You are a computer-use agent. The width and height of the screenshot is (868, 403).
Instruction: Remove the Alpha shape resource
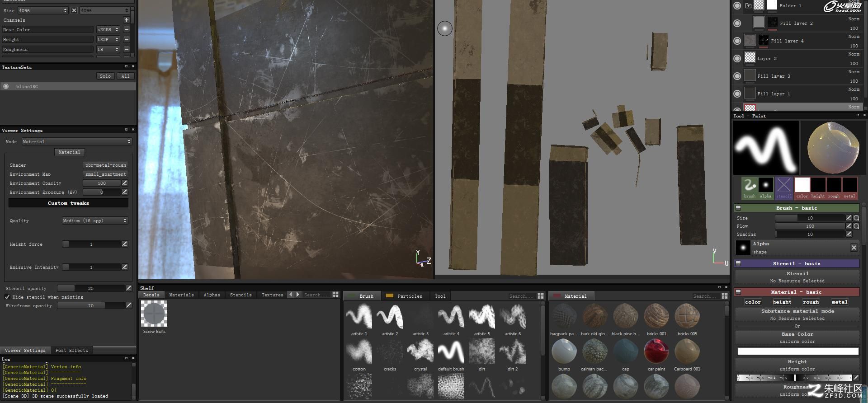(x=854, y=248)
